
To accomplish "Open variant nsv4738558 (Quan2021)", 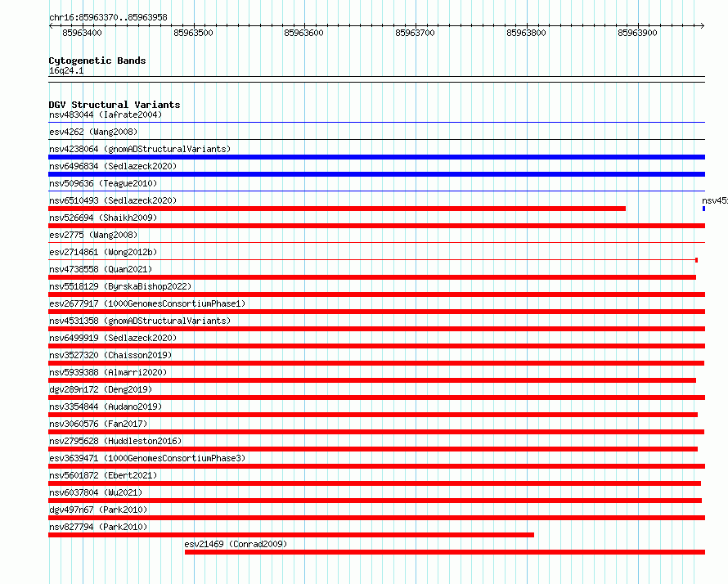I will point(101,269).
